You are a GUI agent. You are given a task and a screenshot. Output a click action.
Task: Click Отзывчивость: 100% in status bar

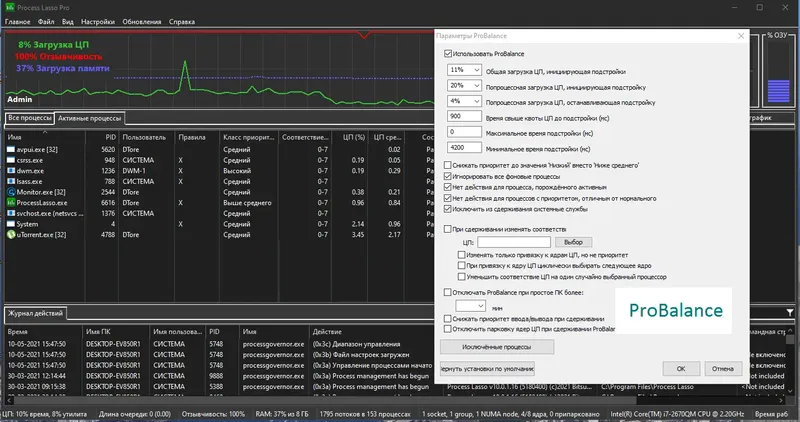coord(213,414)
